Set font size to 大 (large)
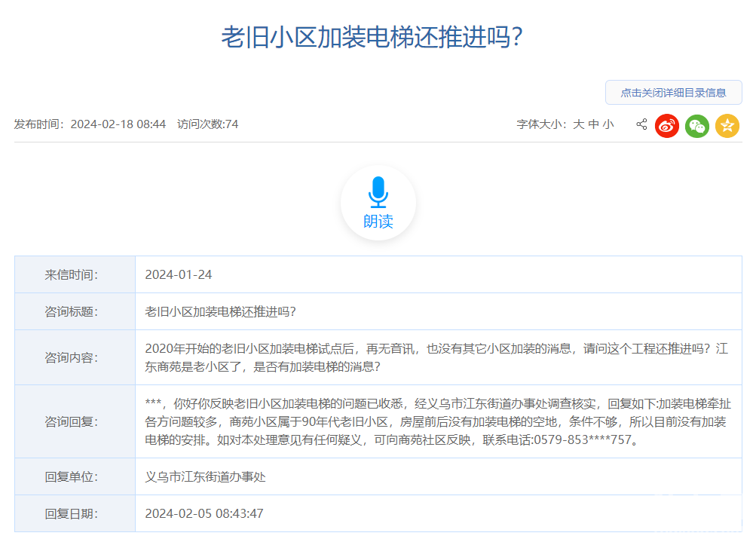 coord(578,124)
